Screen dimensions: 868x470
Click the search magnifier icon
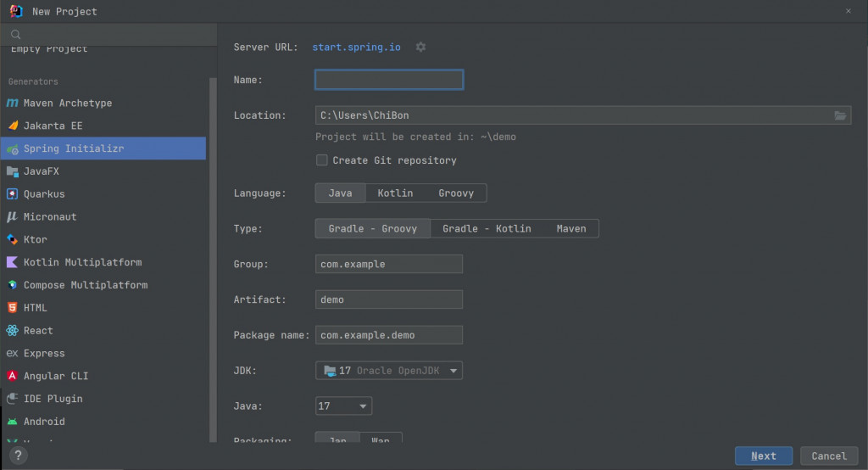click(15, 35)
